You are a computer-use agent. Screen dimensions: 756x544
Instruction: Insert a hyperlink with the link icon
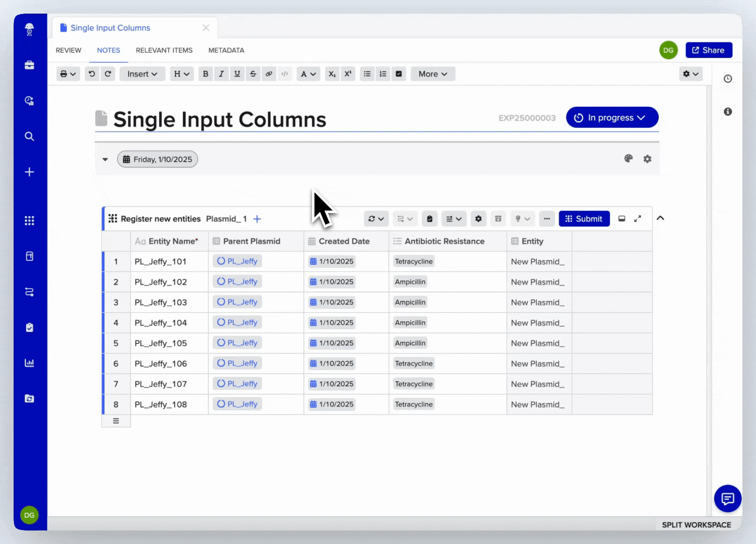tap(269, 74)
